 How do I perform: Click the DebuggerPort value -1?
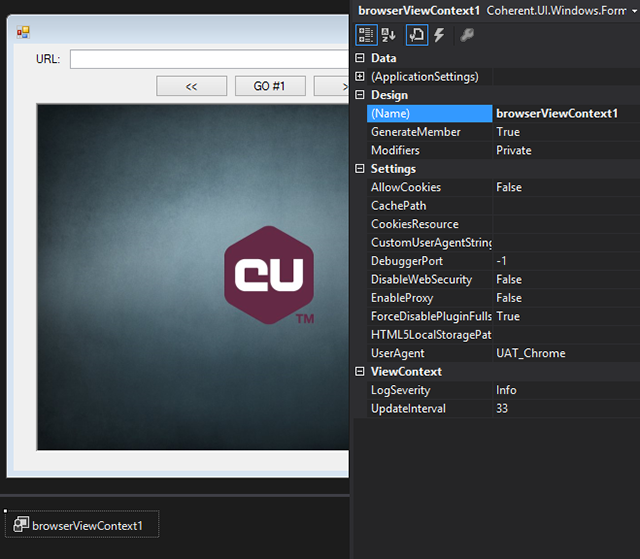tap(567, 261)
